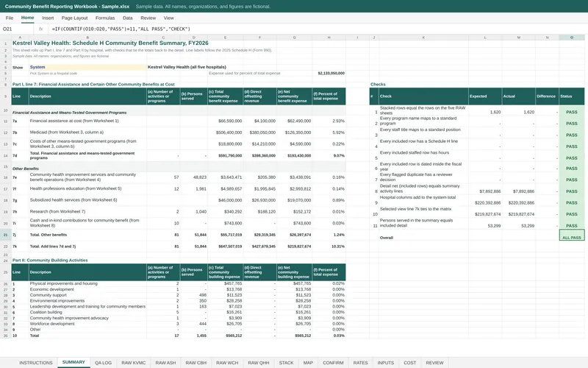Click the 'Kestrel Valley Health (all five hospitals)' cell

pos(187,67)
